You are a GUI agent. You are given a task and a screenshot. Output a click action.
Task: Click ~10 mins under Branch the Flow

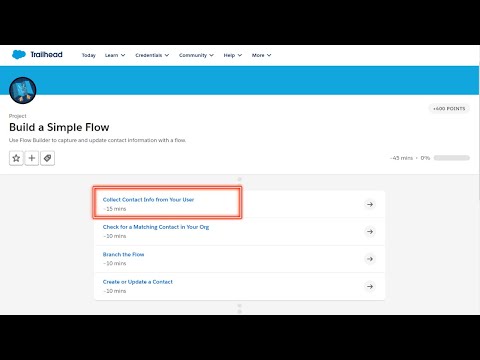tap(114, 263)
